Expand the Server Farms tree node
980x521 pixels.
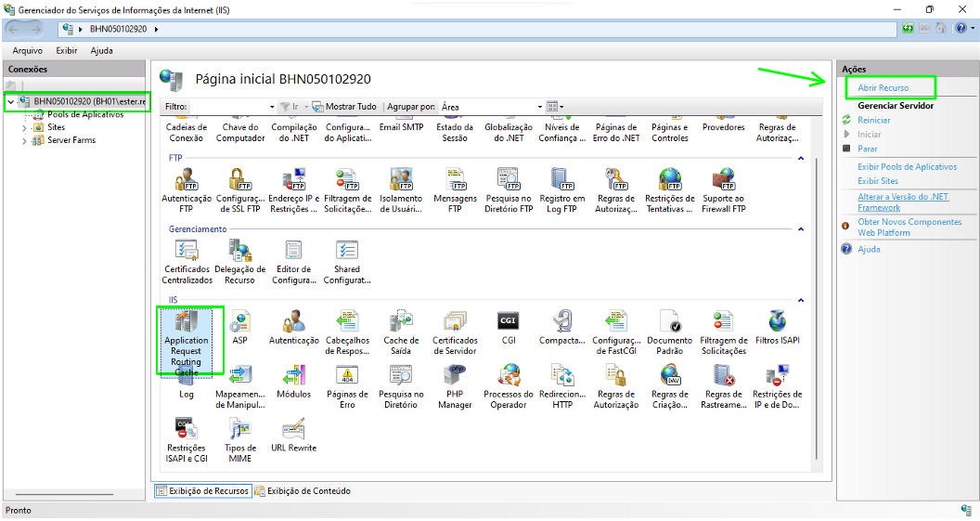24,141
